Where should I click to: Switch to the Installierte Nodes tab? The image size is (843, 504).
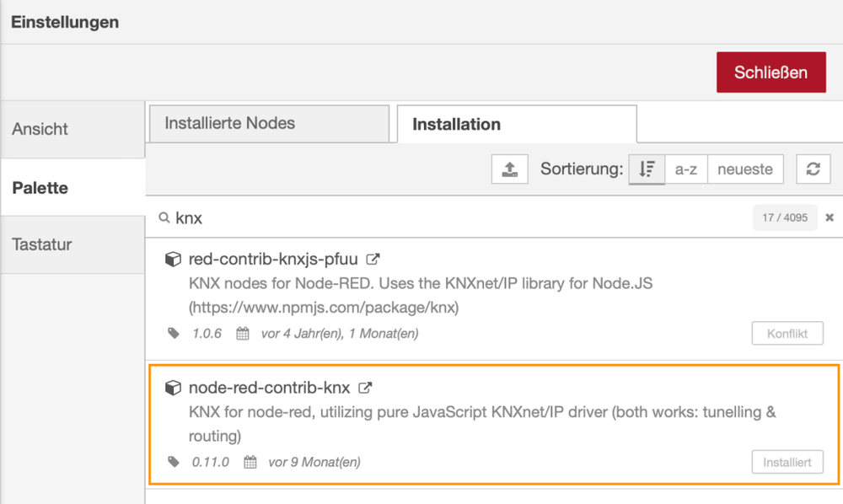pyautogui.click(x=268, y=123)
